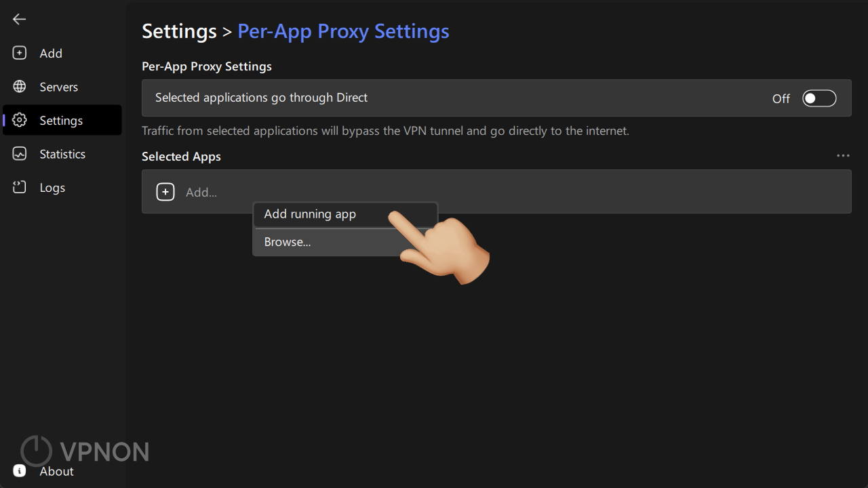Viewport: 868px width, 488px height.
Task: Choose Browse... from the context menu
Action: (288, 241)
